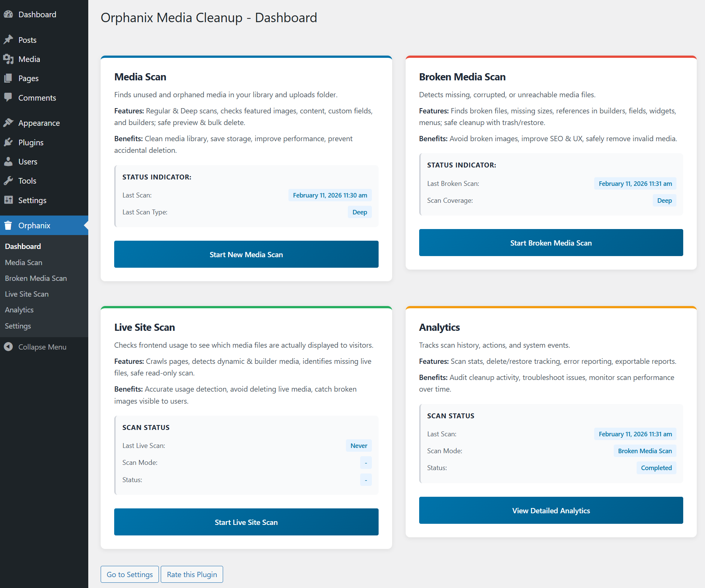The image size is (705, 588).
Task: Go to Live Site Scan submenu
Action: coord(27,294)
